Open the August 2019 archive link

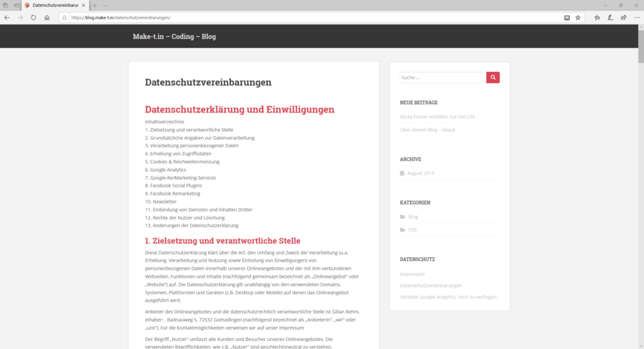coord(421,174)
